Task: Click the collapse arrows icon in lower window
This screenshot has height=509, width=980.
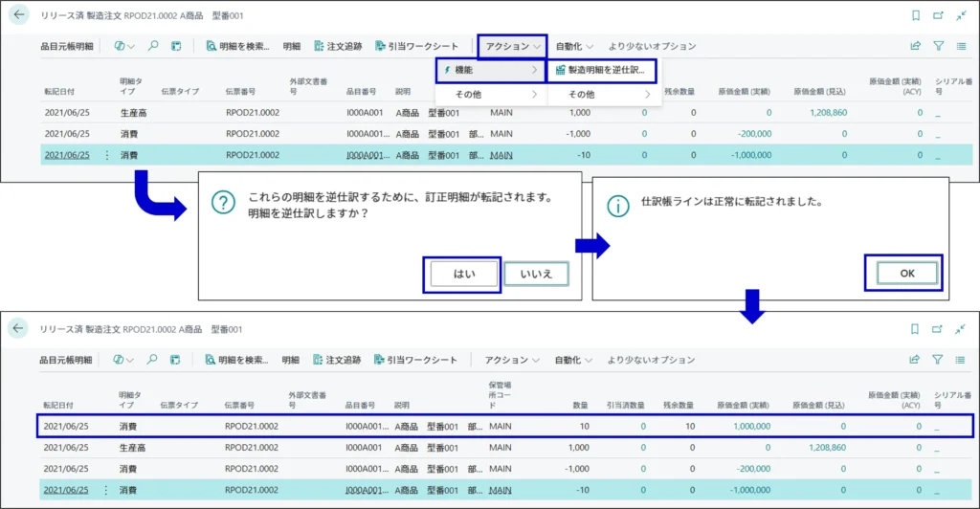Action: click(x=961, y=329)
